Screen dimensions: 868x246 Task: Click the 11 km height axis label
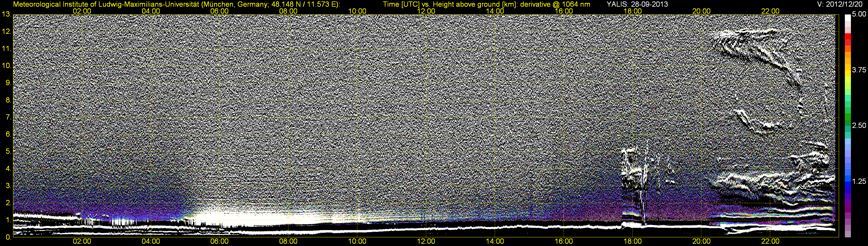[6, 49]
